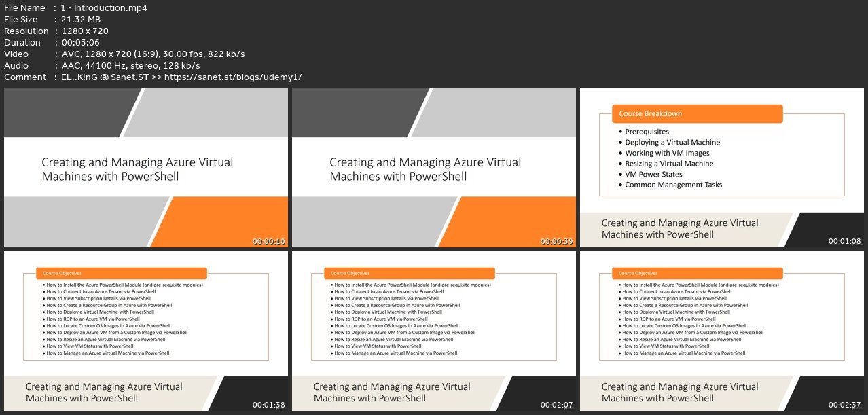
Task: Click 'Deploying a Virtual Machine' bullet
Action: pos(672,142)
